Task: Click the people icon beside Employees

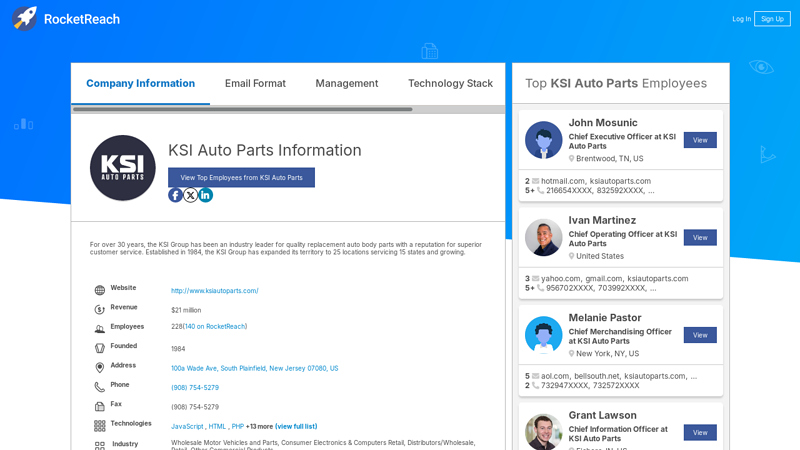Action: (x=99, y=329)
